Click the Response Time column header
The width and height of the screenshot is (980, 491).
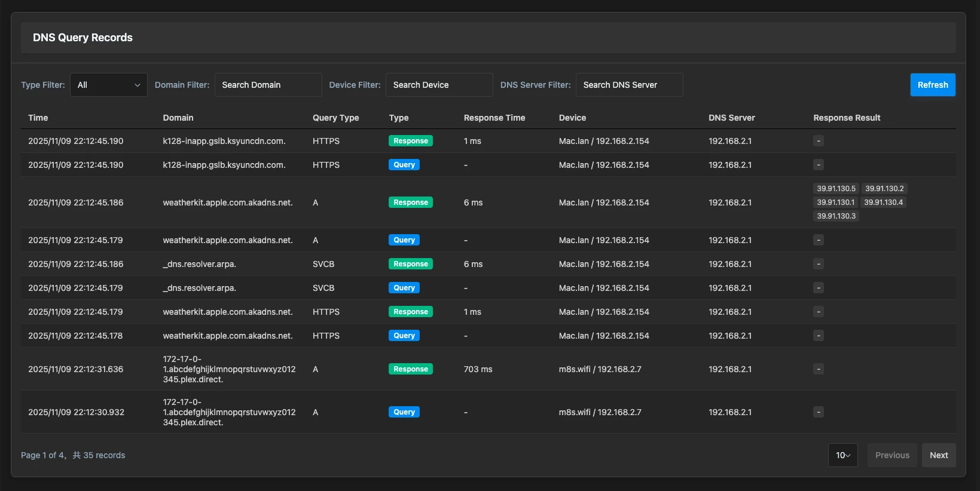click(x=494, y=118)
